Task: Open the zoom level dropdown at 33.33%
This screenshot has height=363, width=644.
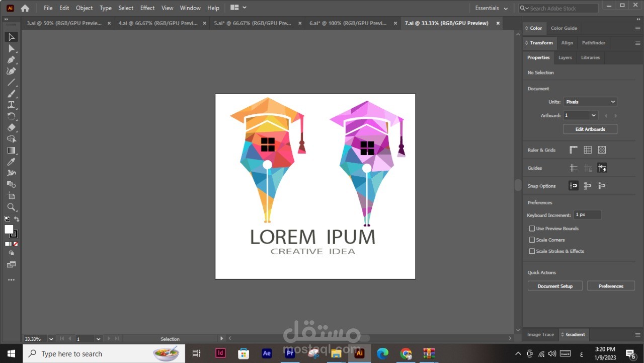Action: coord(51,339)
